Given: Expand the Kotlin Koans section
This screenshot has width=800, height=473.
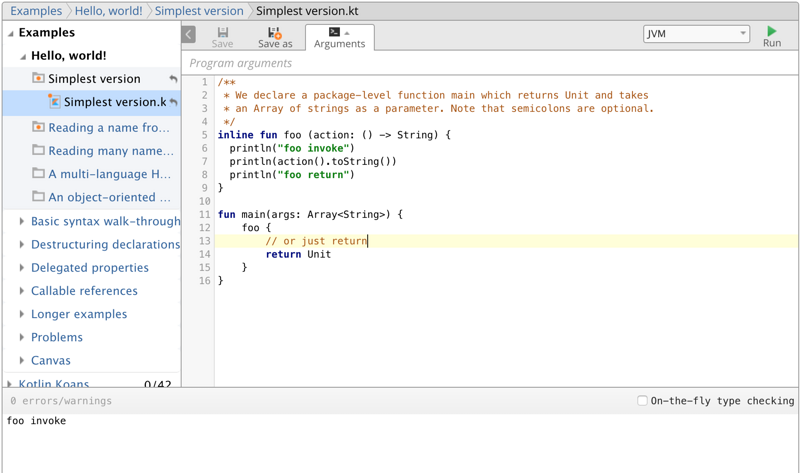Looking at the screenshot, I should tap(9, 383).
